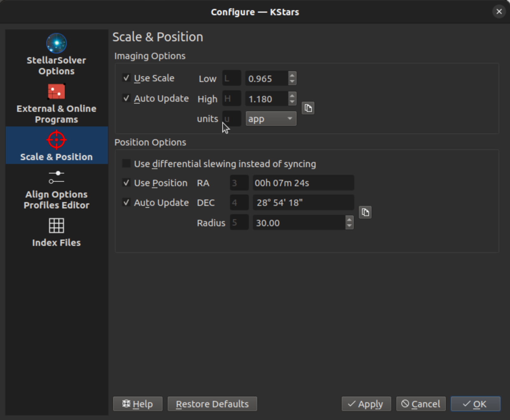Select the Index Files grid icon
This screenshot has height=420, width=510.
click(57, 226)
